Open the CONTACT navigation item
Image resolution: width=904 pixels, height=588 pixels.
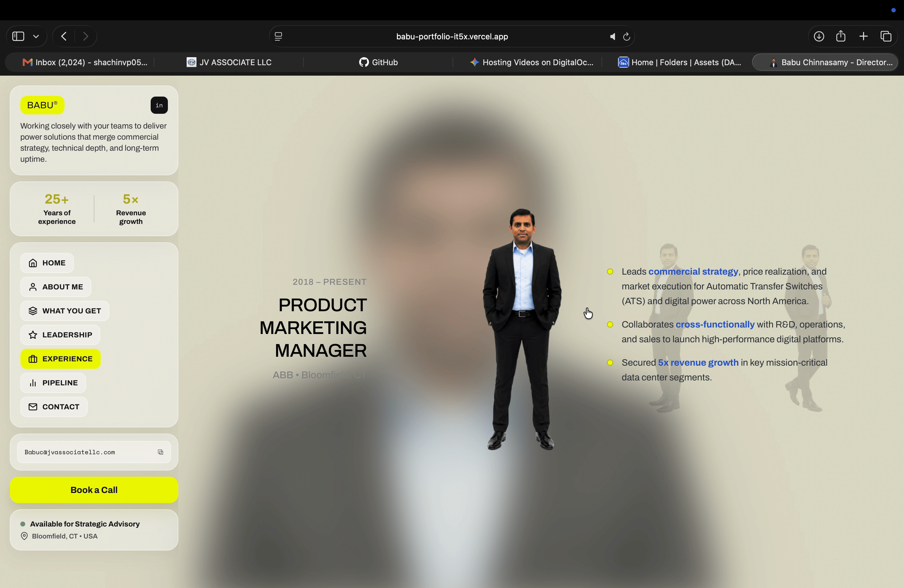pos(54,407)
